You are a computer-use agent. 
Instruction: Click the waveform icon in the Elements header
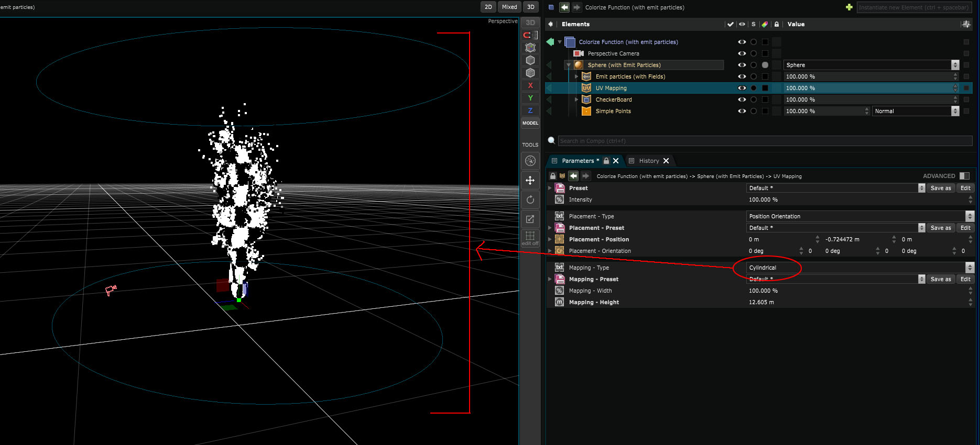point(965,24)
